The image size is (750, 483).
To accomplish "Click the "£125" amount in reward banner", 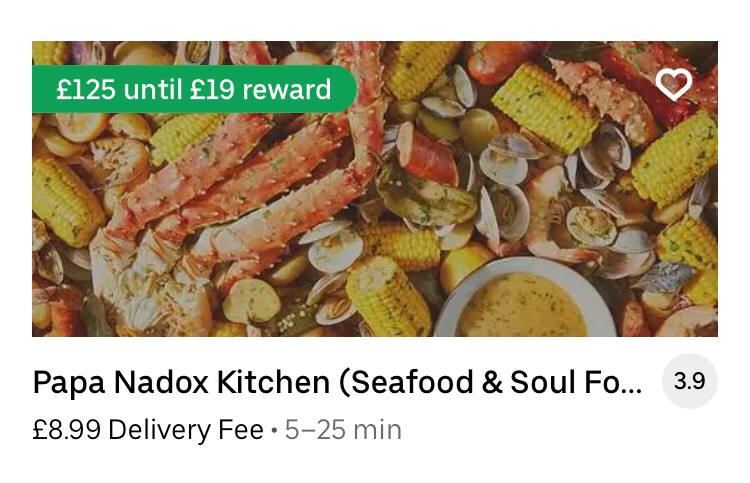I will pos(86,89).
